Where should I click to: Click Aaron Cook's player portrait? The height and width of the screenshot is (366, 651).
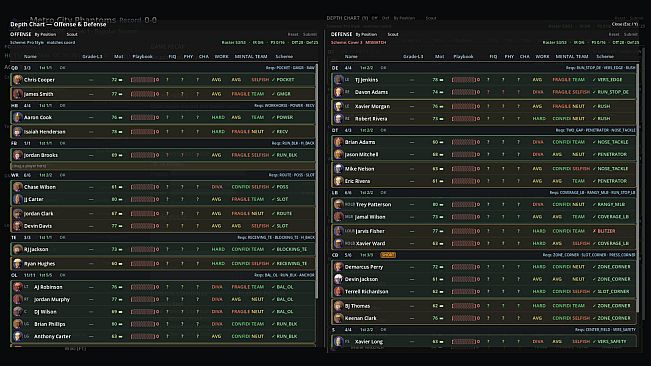17,117
